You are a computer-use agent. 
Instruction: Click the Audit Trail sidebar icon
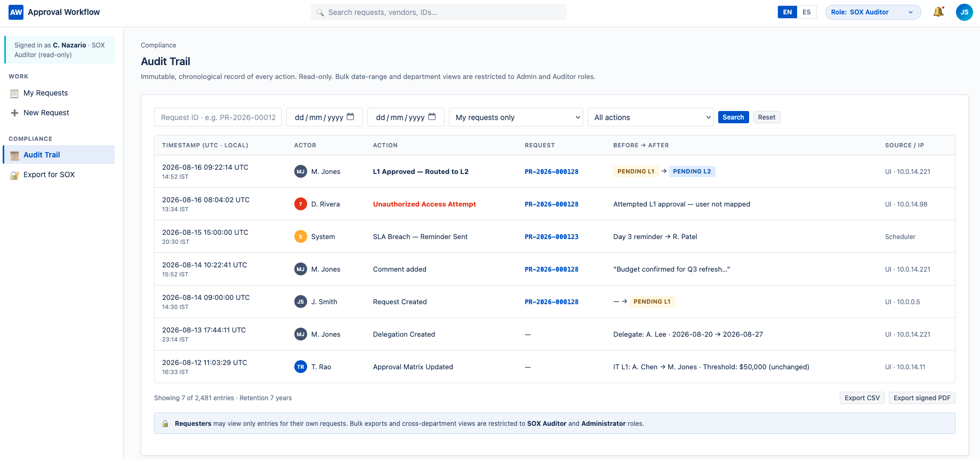(14, 155)
